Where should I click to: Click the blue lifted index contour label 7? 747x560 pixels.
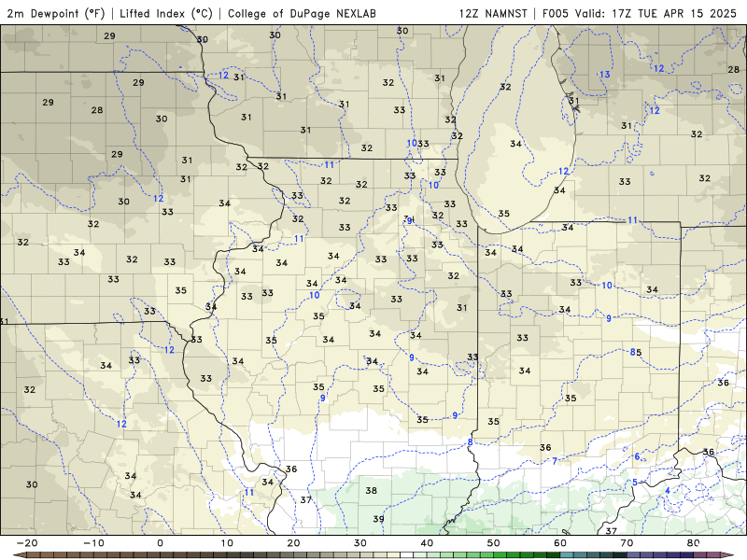click(x=555, y=460)
